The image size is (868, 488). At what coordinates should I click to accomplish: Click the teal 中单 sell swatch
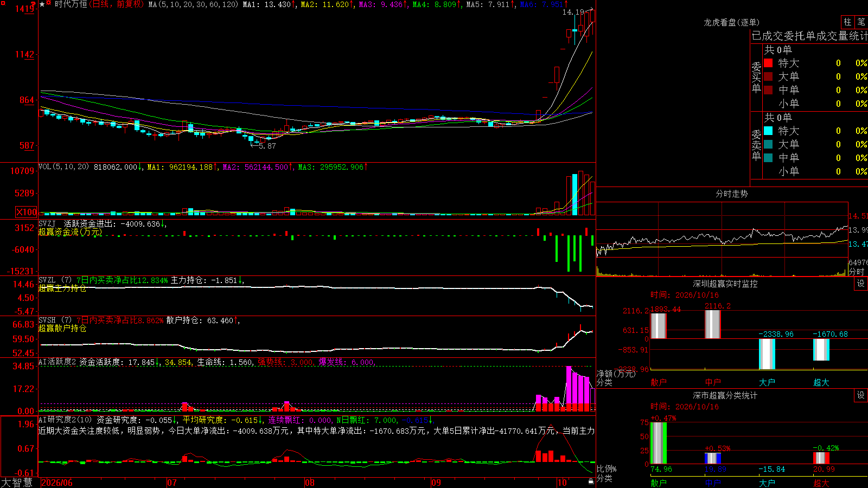click(768, 158)
